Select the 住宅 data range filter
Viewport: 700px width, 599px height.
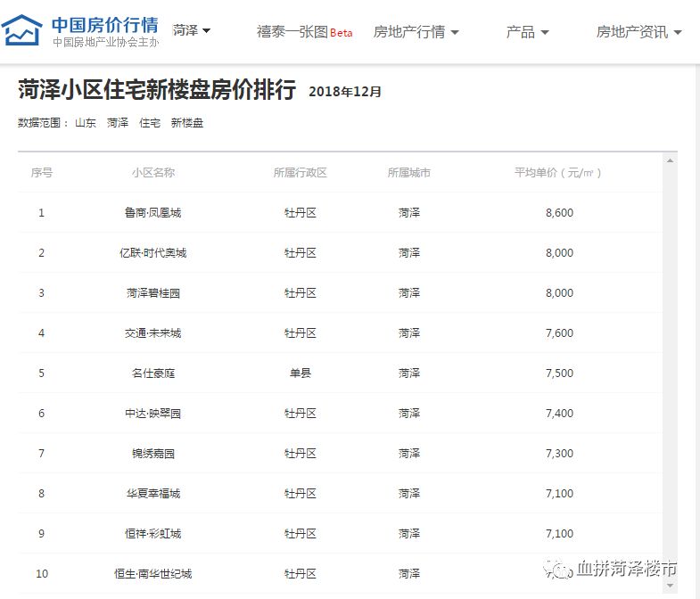click(x=150, y=123)
